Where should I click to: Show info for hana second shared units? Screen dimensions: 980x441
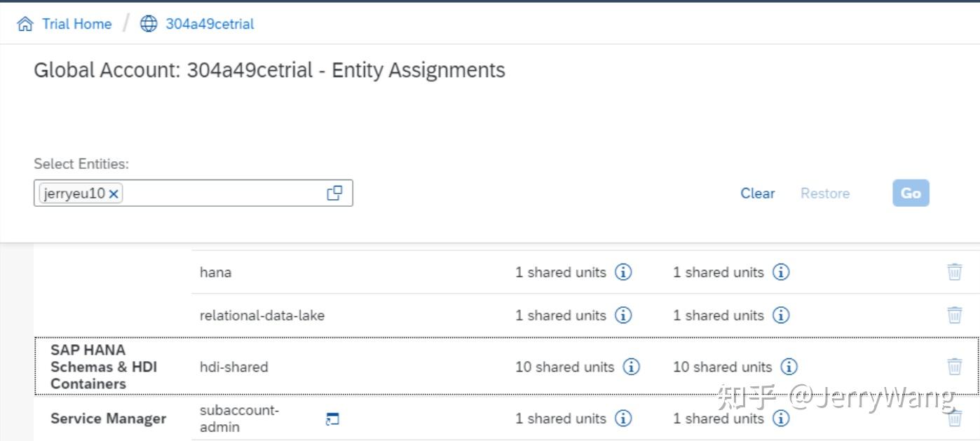[x=781, y=272]
